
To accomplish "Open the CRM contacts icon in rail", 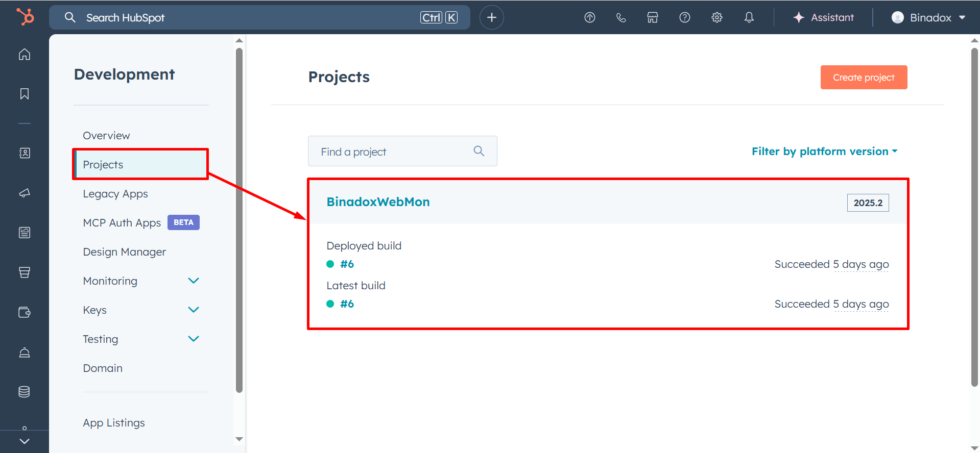I will 25,153.
